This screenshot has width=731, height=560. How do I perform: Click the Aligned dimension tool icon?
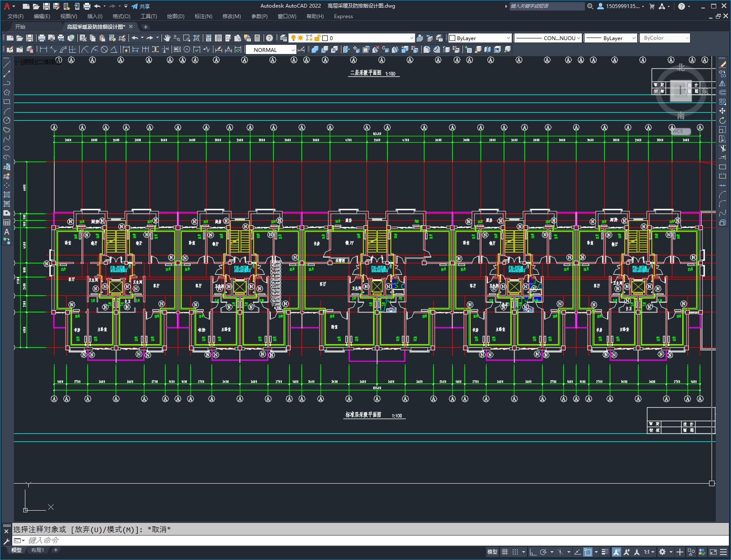[x=53, y=49]
